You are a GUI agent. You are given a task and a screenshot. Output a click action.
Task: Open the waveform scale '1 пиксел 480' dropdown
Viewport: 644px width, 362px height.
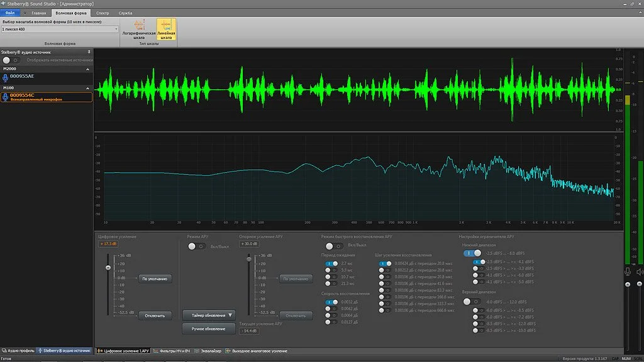click(x=116, y=29)
